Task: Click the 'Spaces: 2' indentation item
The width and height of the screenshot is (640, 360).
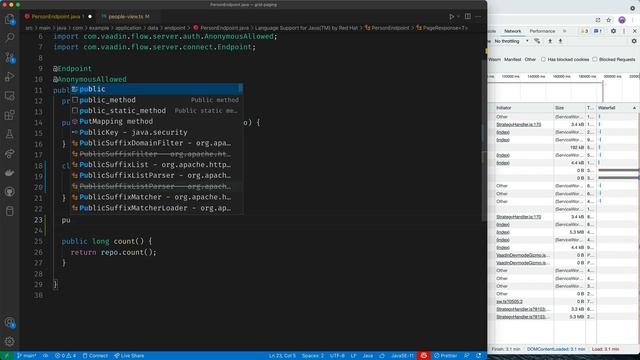Action: (313, 356)
